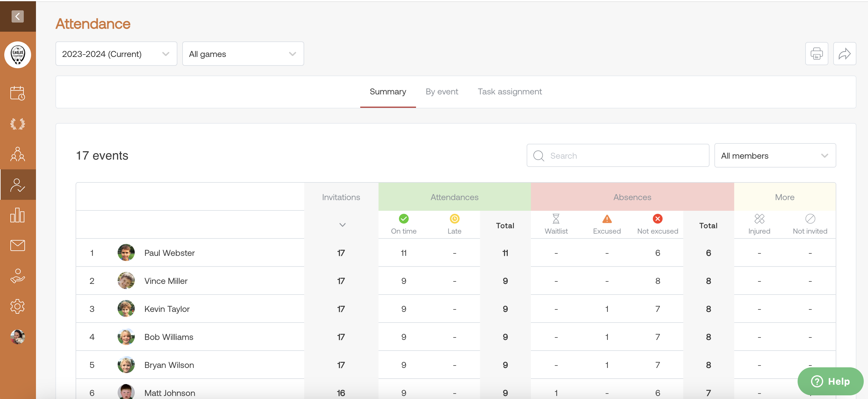Click the Absences red header
This screenshot has width=868, height=399.
click(x=632, y=197)
